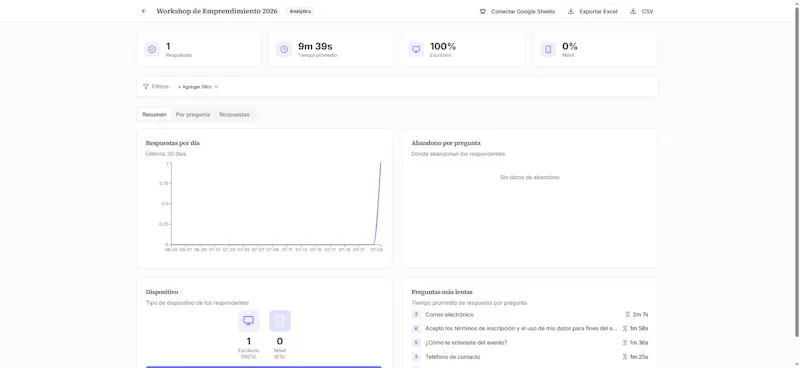Click the clock icon for Tiempo promedio

(x=284, y=50)
